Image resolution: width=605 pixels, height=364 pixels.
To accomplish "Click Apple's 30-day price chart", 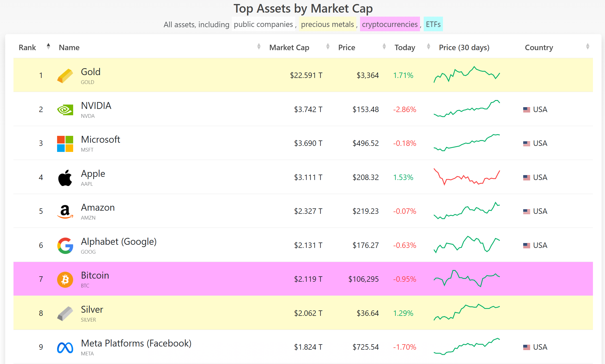I will pos(467,177).
